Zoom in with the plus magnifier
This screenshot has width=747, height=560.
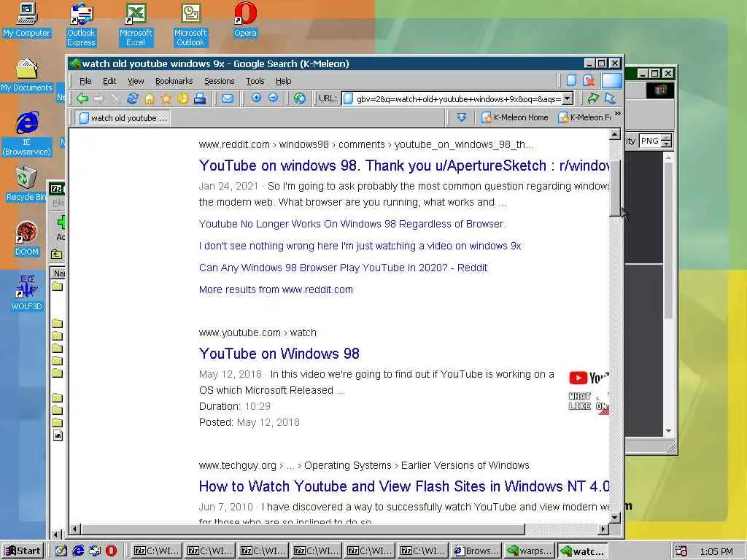click(x=256, y=98)
